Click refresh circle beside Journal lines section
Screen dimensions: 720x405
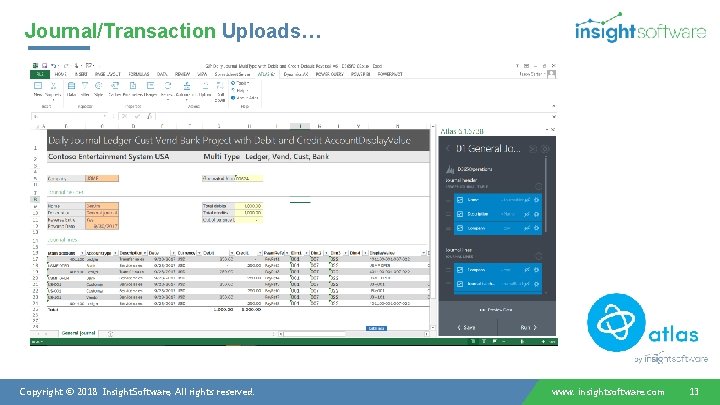click(539, 256)
